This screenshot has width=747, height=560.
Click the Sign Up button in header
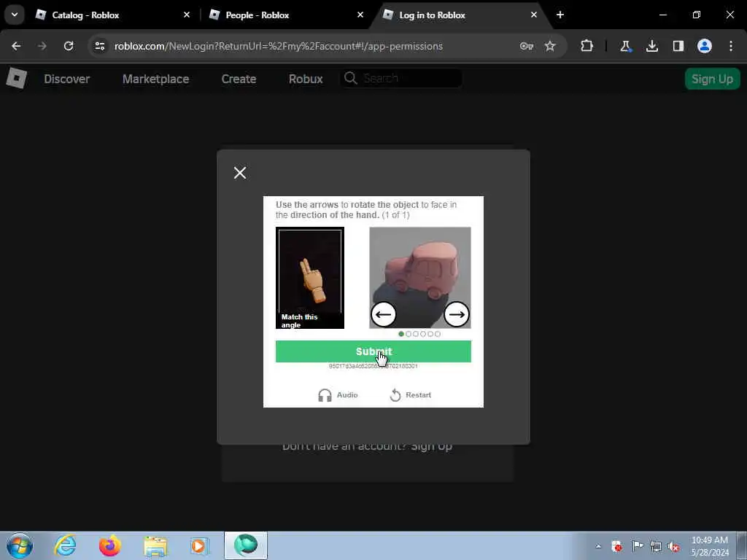712,79
